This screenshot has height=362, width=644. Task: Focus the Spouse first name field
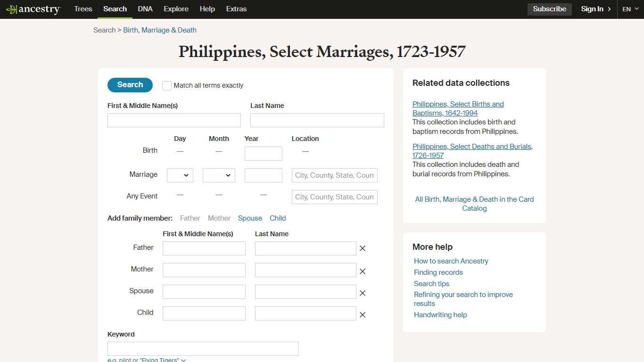coord(204,292)
